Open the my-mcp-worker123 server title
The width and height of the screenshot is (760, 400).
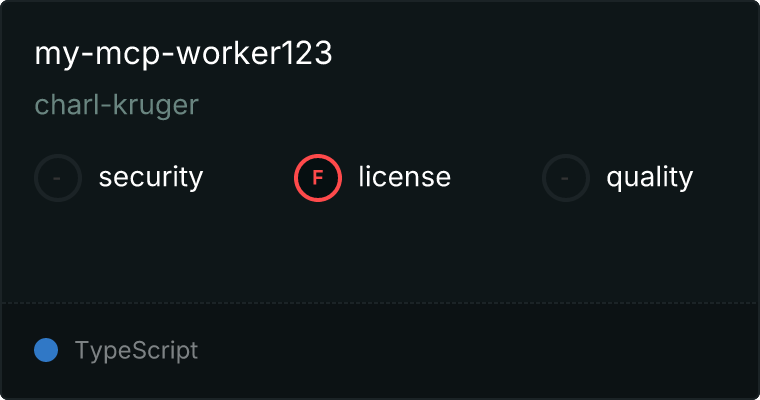click(x=183, y=53)
